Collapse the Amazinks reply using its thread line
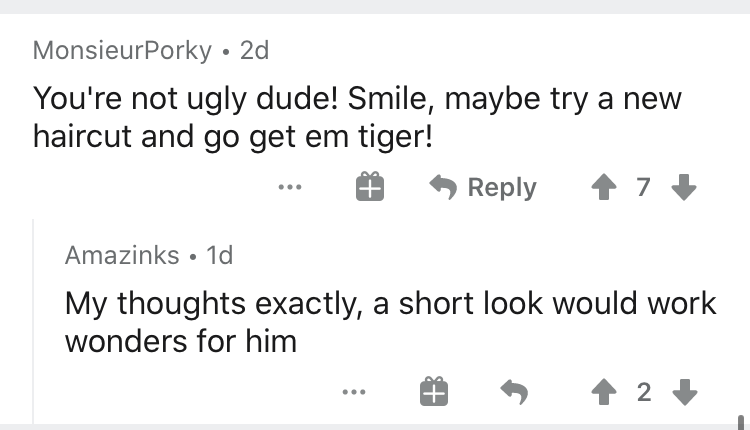The width and height of the screenshot is (750, 430). point(34,320)
